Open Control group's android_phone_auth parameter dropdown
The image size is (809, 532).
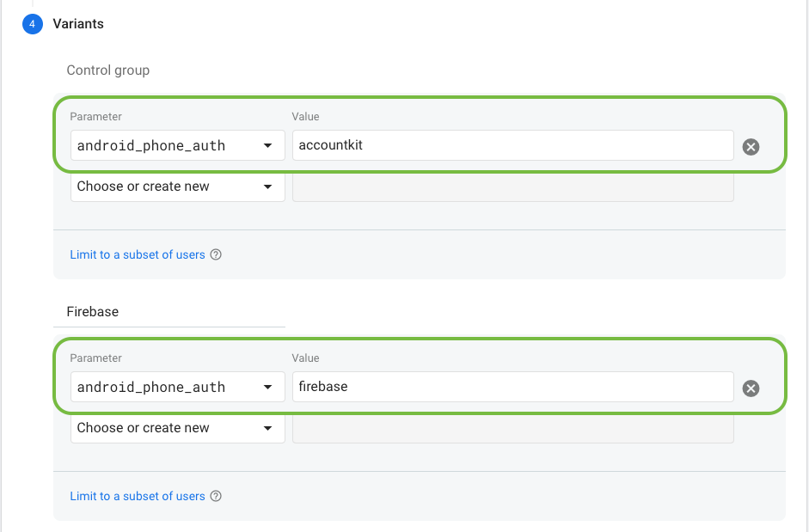177,145
